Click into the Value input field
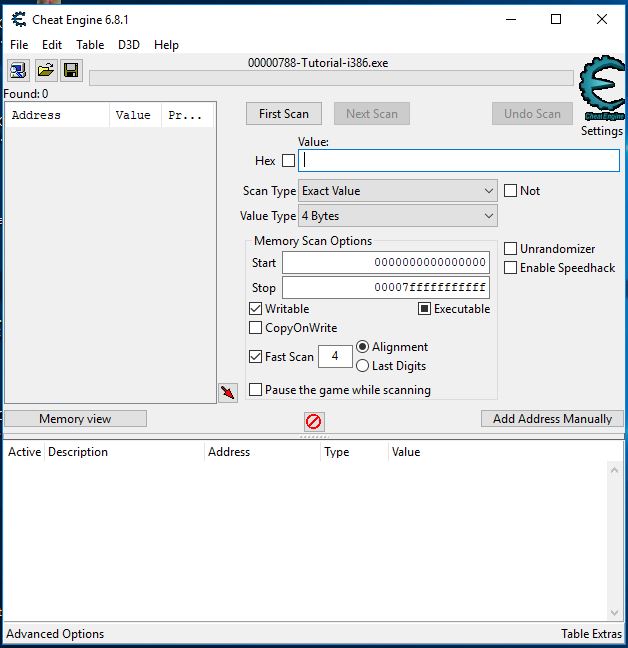The image size is (628, 648). point(459,160)
